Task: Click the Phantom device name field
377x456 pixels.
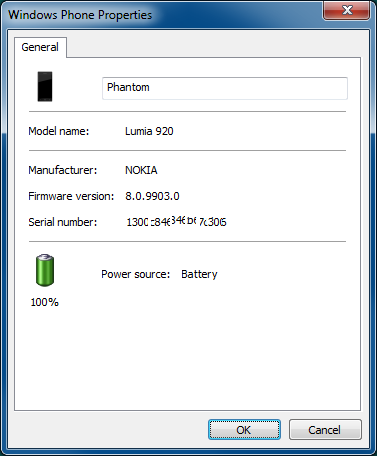Action: [x=225, y=88]
